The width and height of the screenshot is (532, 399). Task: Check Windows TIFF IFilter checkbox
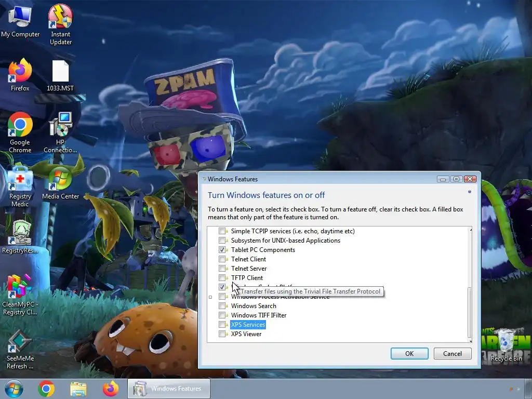[x=222, y=315]
